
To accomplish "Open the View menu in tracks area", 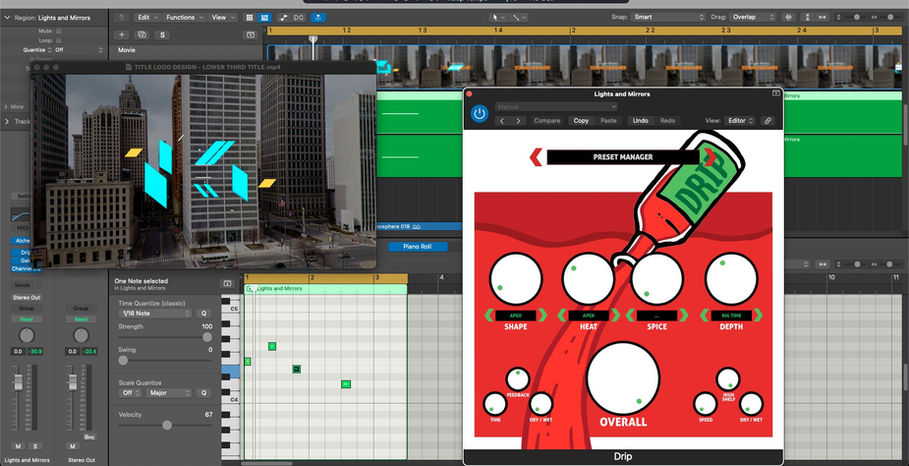I will click(222, 17).
